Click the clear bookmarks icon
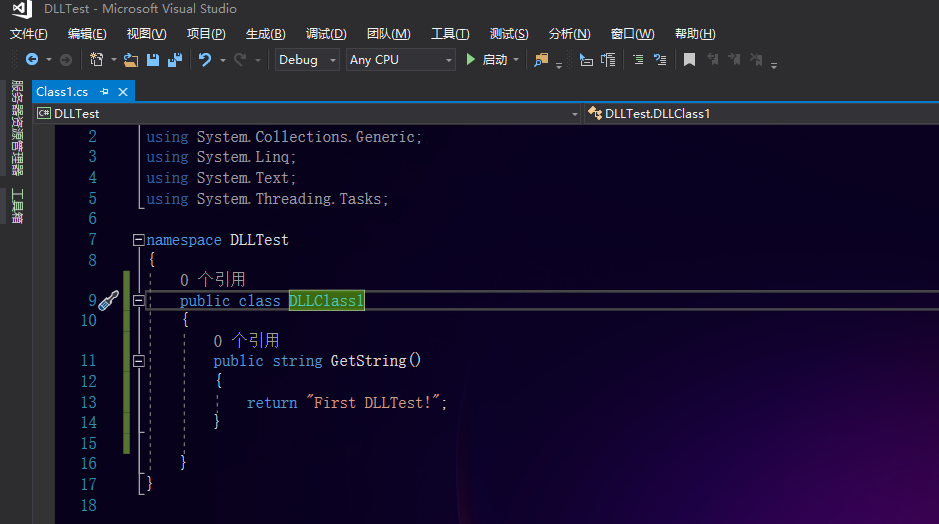The width and height of the screenshot is (939, 524). point(756,59)
